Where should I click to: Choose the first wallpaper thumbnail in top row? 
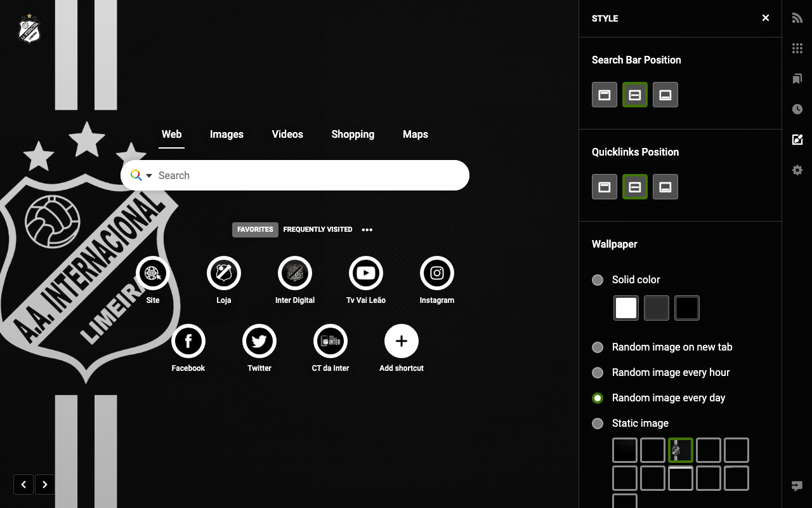[625, 450]
